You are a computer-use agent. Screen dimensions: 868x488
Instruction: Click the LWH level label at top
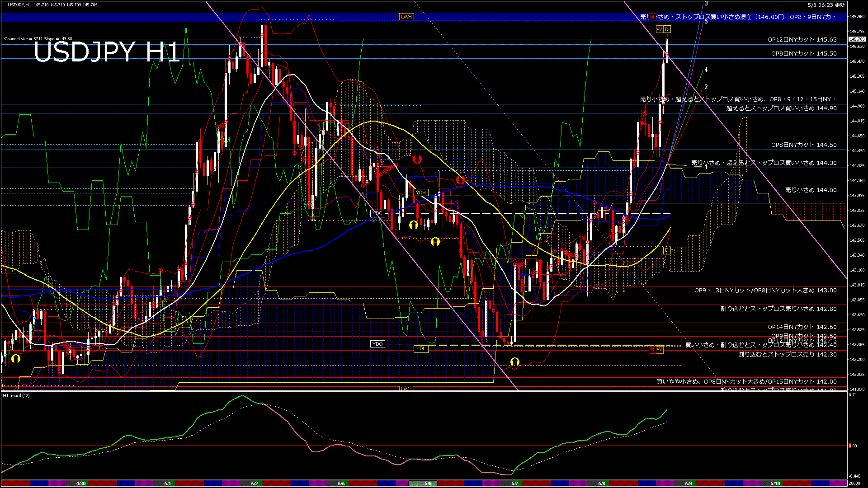tap(406, 17)
